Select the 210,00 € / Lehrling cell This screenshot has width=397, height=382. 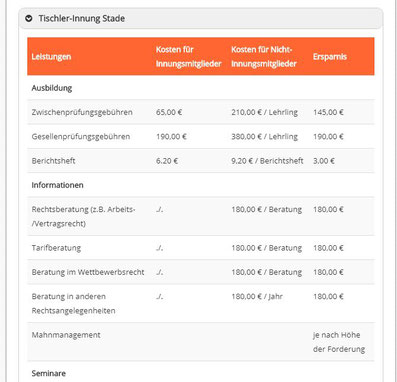tap(265, 112)
